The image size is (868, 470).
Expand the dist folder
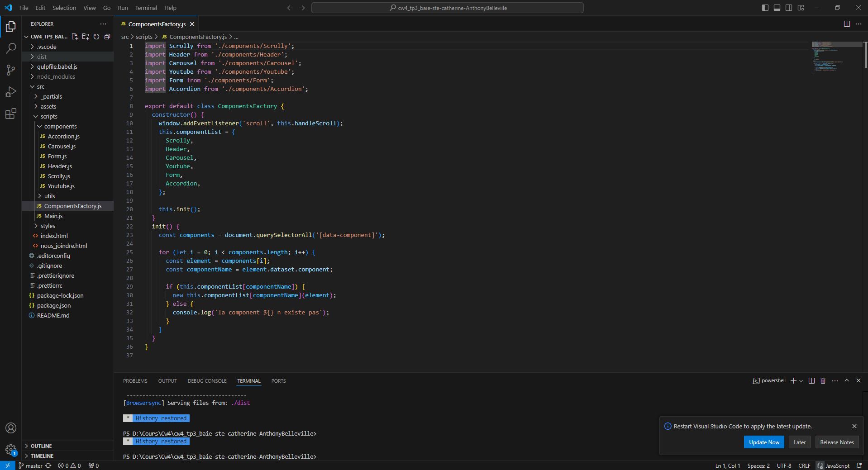tap(67, 57)
